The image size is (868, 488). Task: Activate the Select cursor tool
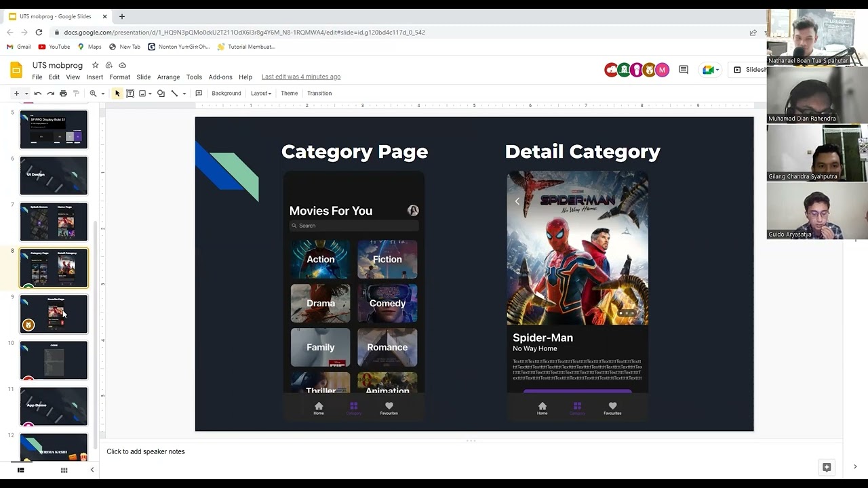click(117, 94)
